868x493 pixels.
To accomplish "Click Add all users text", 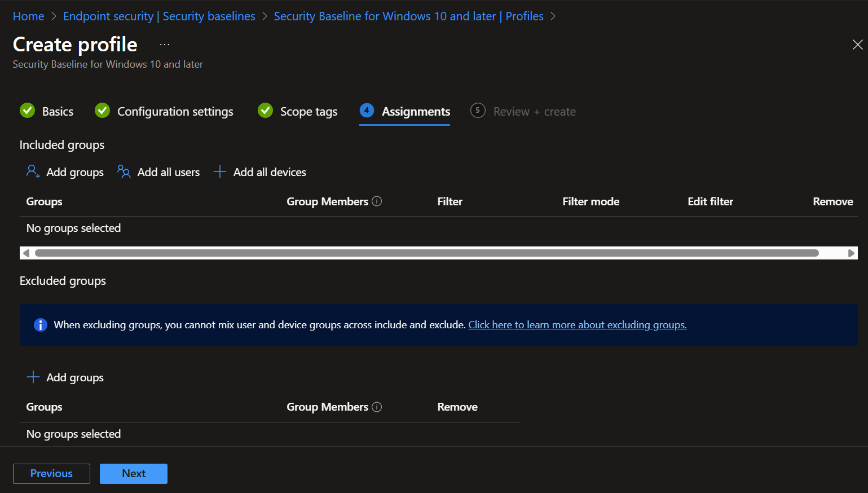I will (169, 172).
